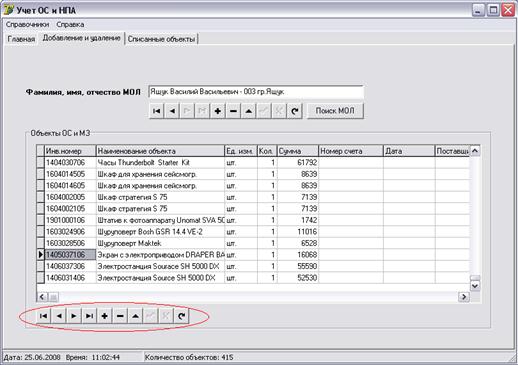Click the sum value 61792
Viewport: 518px width, 365px height.
(298, 162)
